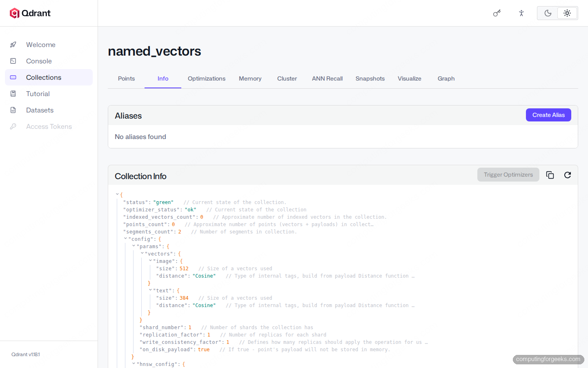Collapse the "text" vector node
Viewport: 588px width, 368px height.
(x=150, y=290)
